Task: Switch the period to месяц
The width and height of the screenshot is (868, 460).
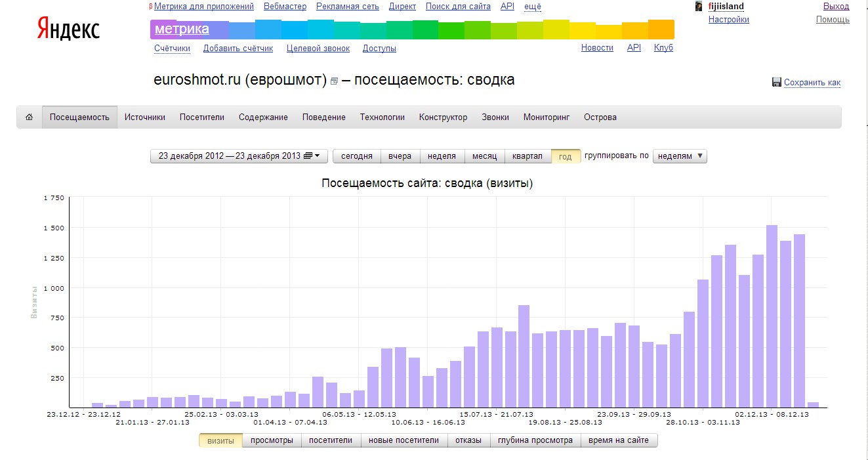Action: tap(484, 156)
